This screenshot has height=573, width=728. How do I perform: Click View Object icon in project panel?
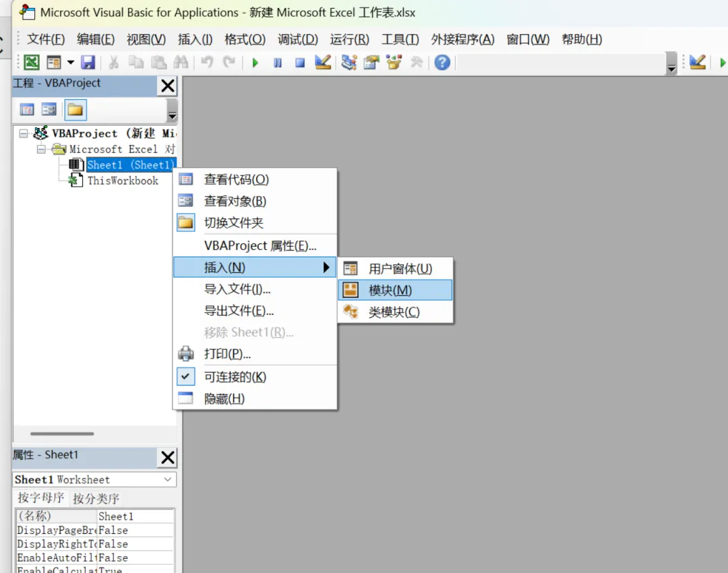click(x=49, y=110)
